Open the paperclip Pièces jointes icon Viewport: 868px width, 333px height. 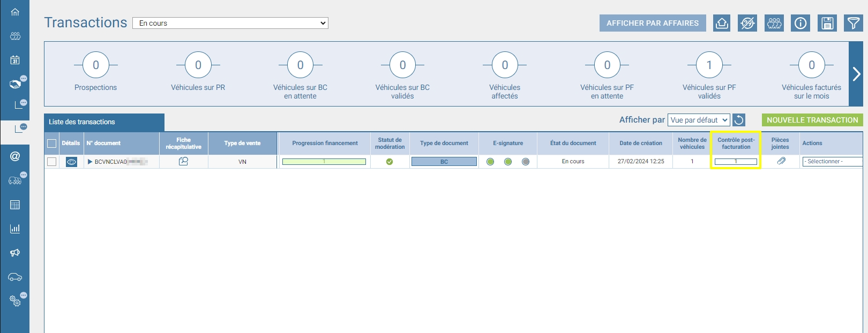781,161
